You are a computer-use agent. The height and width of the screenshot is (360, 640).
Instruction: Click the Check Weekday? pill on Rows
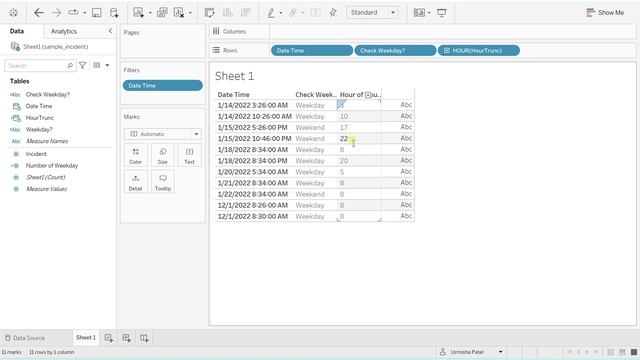[395, 51]
